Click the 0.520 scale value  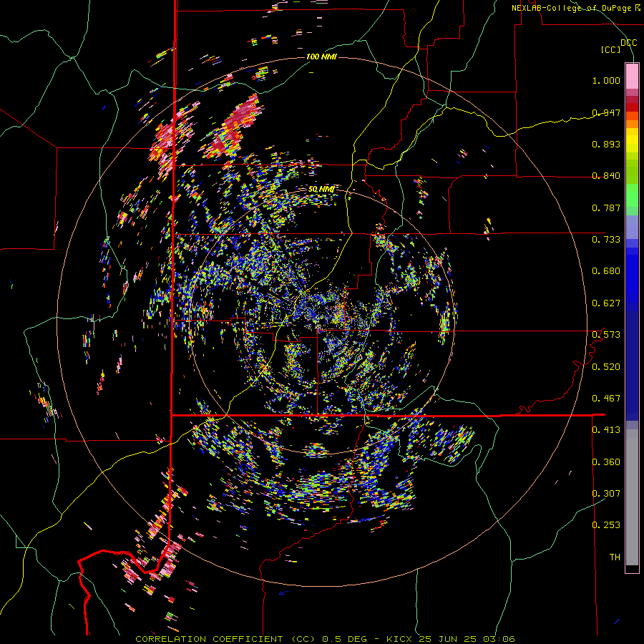coord(606,367)
